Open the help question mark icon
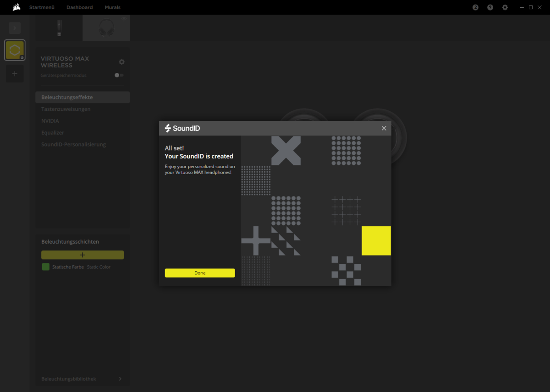 (x=490, y=7)
